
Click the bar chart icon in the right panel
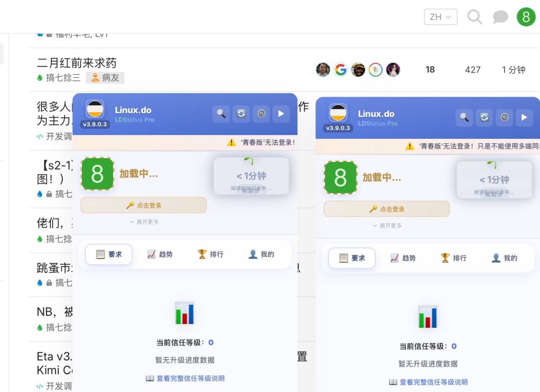(x=428, y=317)
